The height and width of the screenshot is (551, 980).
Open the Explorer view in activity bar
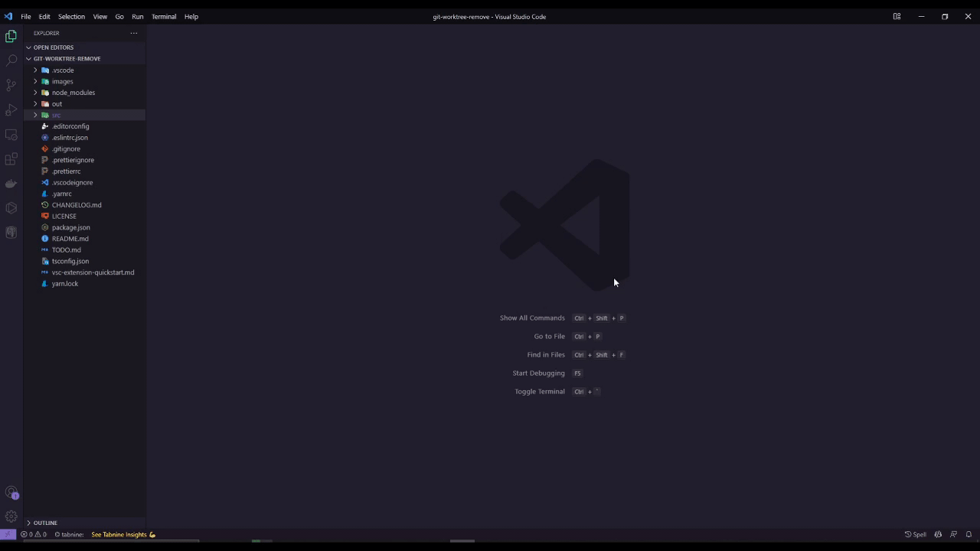pos(11,36)
